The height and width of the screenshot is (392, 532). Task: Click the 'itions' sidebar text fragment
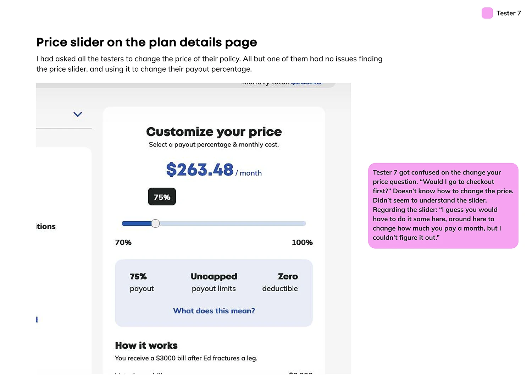(45, 226)
